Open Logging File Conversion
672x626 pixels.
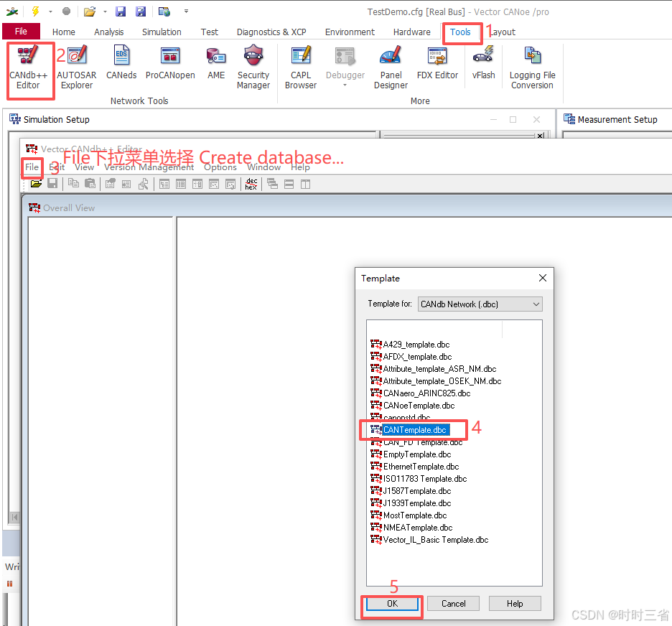(x=532, y=67)
